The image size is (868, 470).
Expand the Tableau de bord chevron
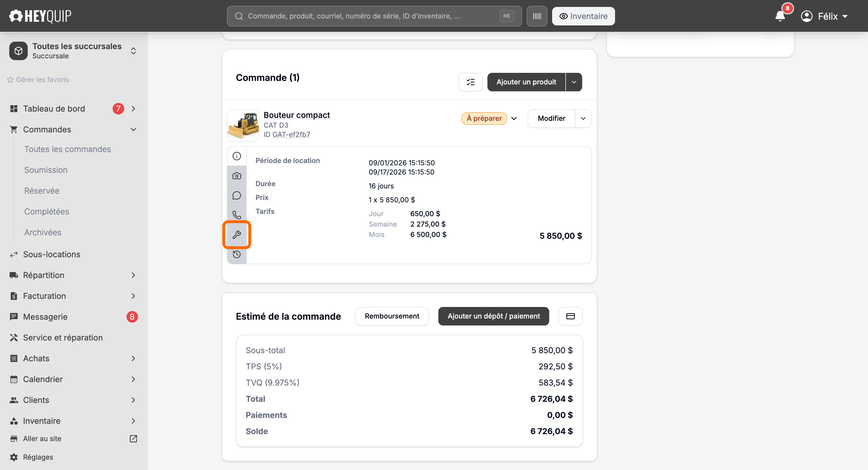pos(133,109)
